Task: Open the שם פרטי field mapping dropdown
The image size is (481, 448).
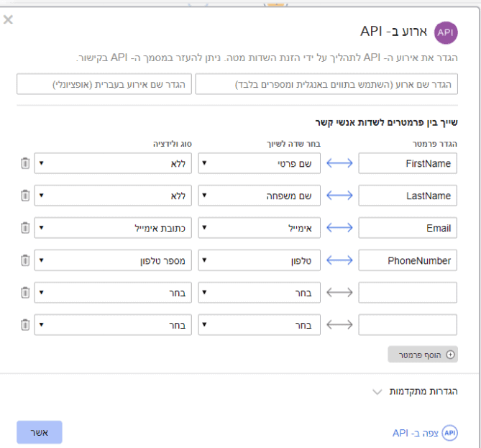Action: [x=260, y=163]
